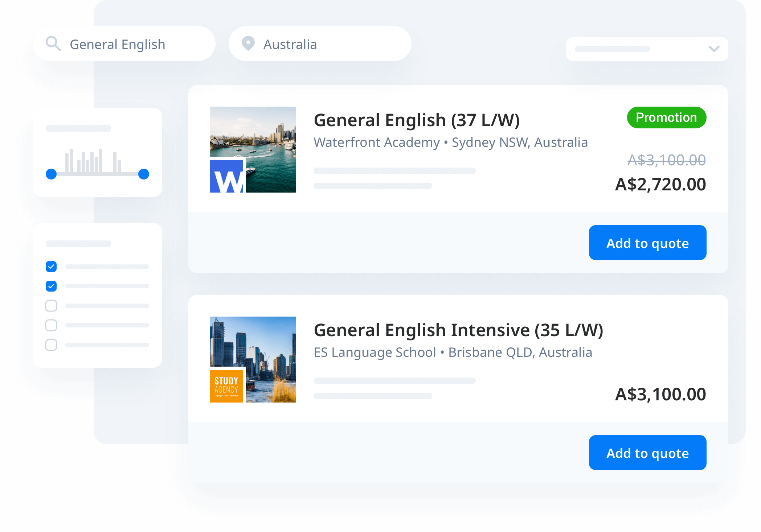Uncheck the second checked filter checkbox
The width and height of the screenshot is (761, 532).
click(x=51, y=286)
